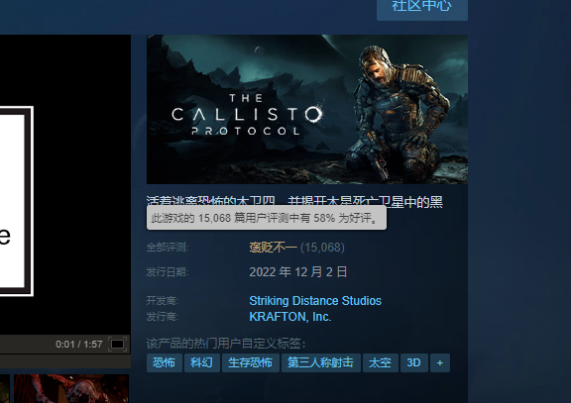The image size is (571, 403).
Task: Add a tag with the plus button
Action: (440, 363)
